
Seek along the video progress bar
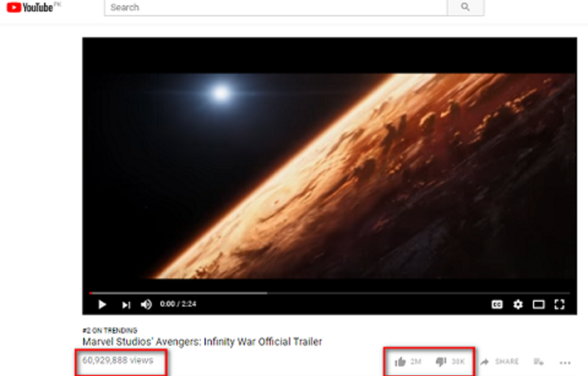tap(330, 293)
